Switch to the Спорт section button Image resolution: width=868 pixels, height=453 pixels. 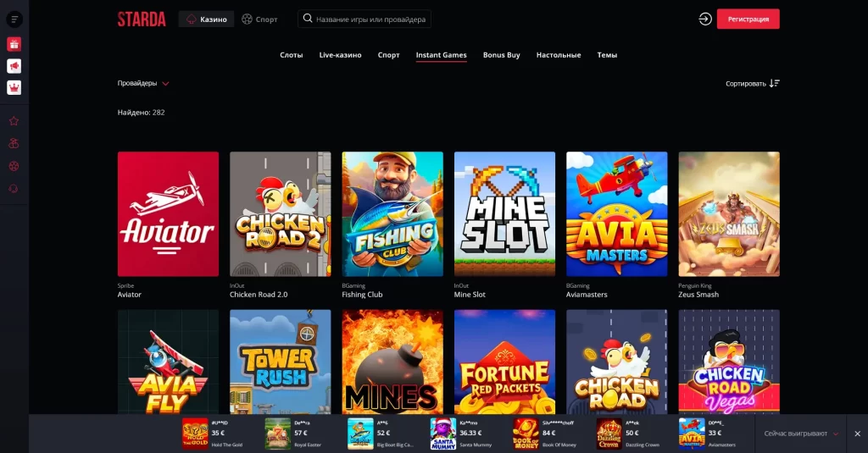(x=259, y=19)
